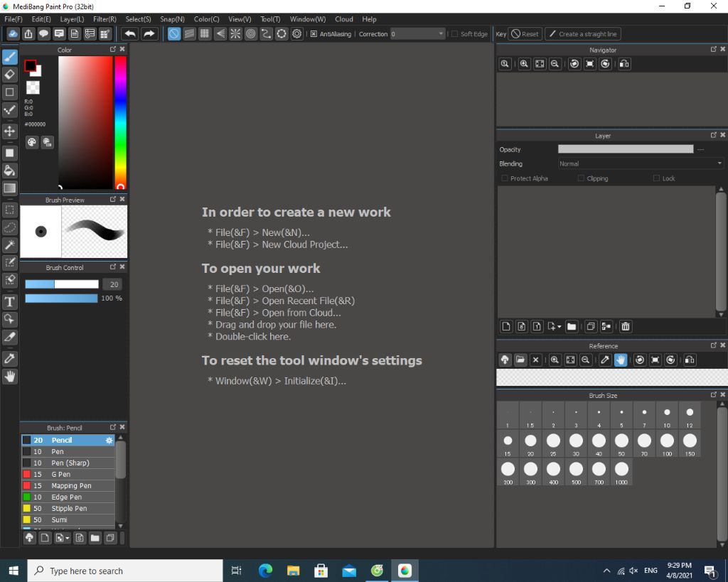Viewport: 728px width, 582px height.
Task: Pop out the Brush Preview panel
Action: pos(113,199)
